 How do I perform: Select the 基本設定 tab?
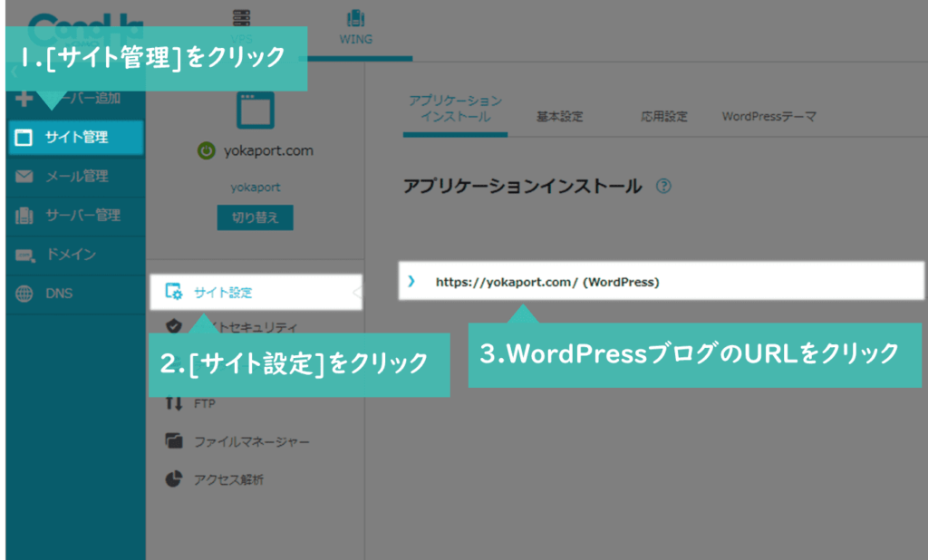(560, 117)
